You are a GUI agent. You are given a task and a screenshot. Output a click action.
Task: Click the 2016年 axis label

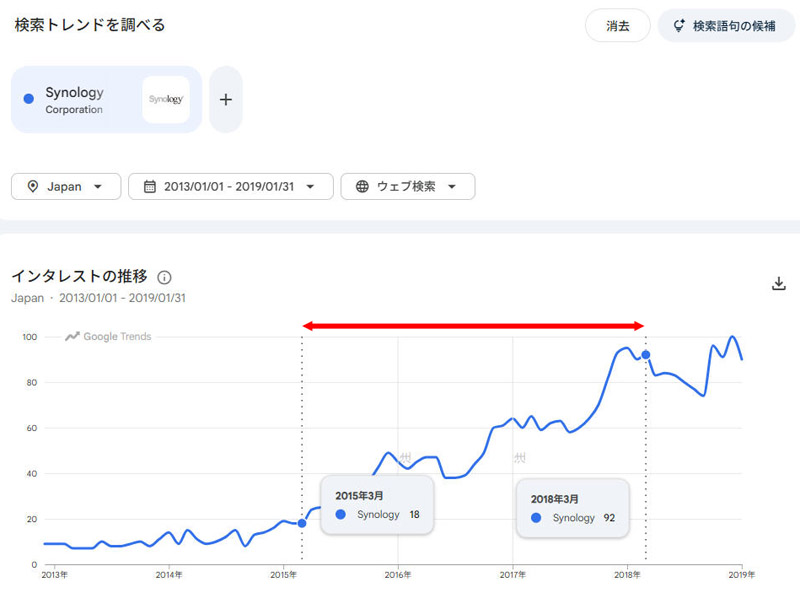[398, 575]
